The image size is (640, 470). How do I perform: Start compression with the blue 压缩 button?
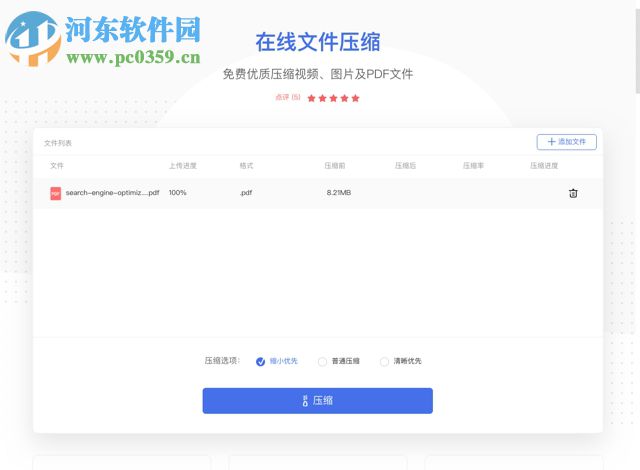pyautogui.click(x=318, y=401)
